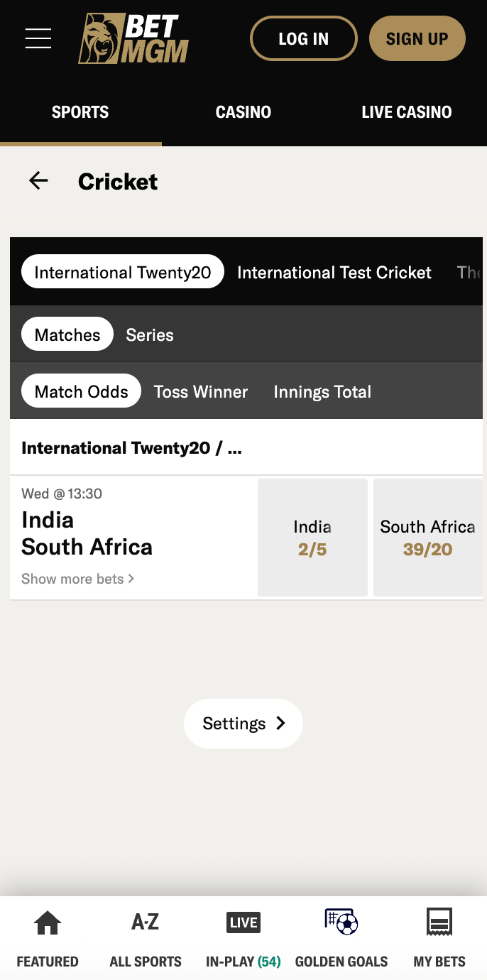Screen dimensions: 487x980
Task: Go back using the arrow icon
Action: coord(38,181)
